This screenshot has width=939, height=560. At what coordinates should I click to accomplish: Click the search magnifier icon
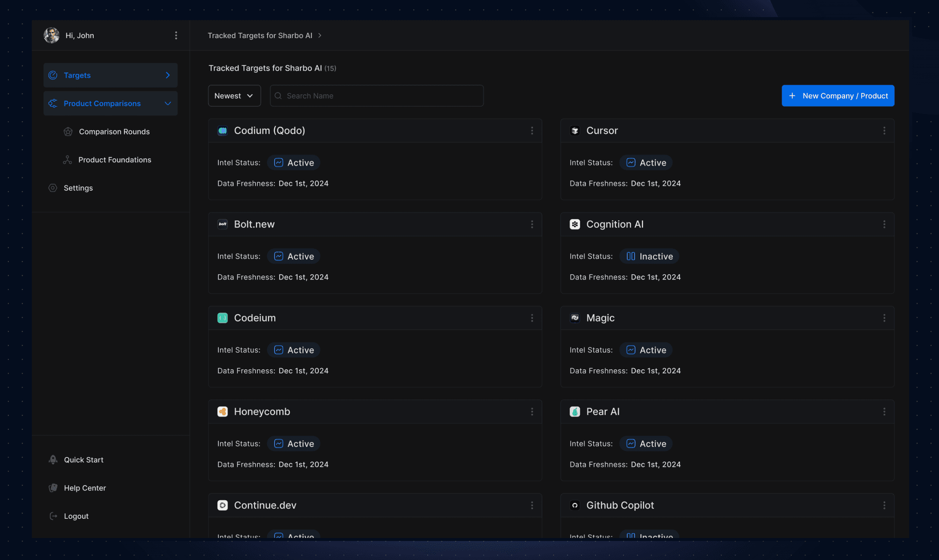point(278,96)
